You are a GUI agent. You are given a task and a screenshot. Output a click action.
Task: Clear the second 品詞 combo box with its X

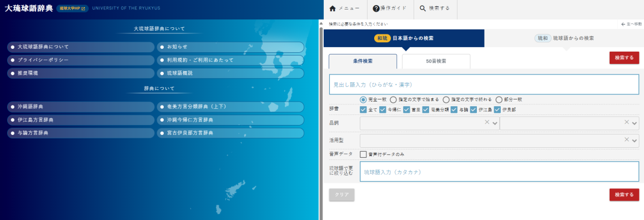click(x=627, y=122)
